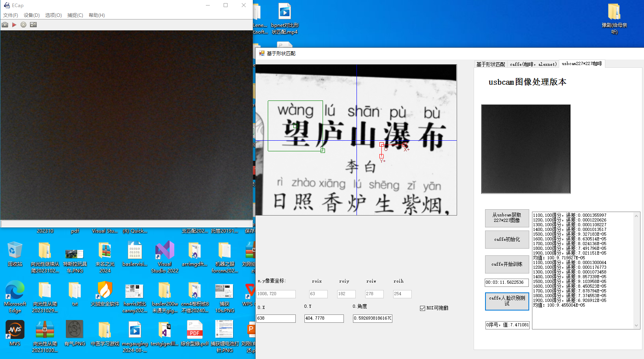Screen dimensions: 644x359
Task: Select the txt folder desktop icon
Action: [75, 294]
